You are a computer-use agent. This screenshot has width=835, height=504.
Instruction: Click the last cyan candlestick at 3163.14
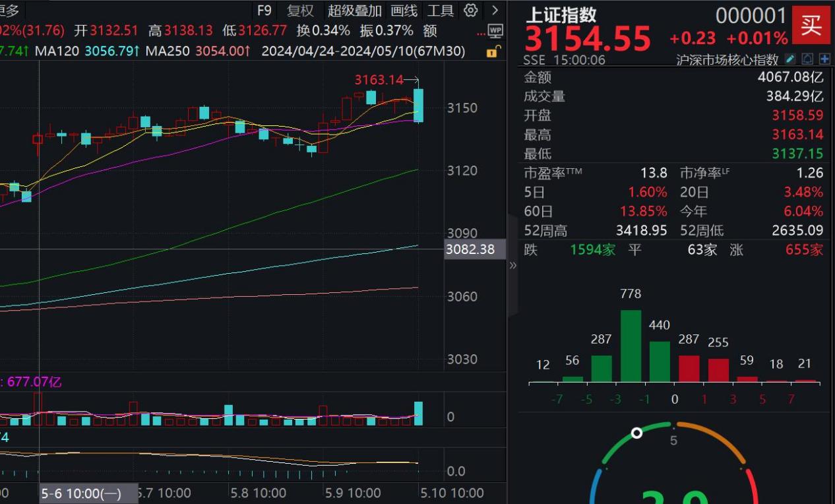[418, 106]
